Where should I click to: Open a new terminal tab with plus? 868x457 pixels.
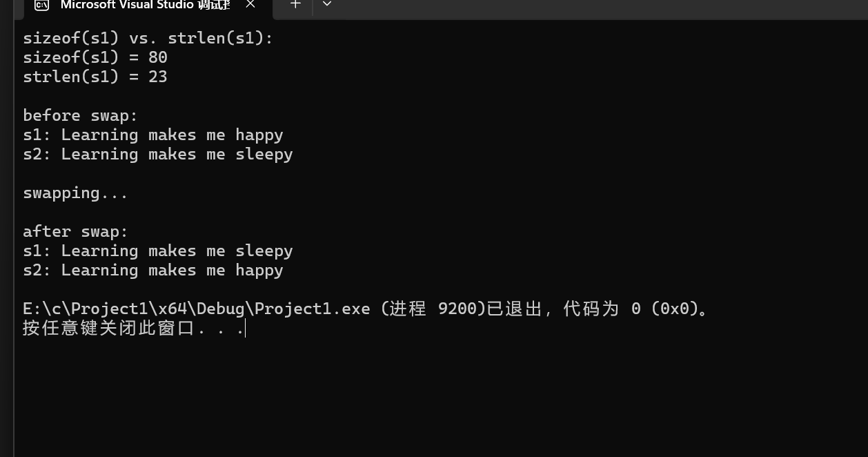coord(295,4)
